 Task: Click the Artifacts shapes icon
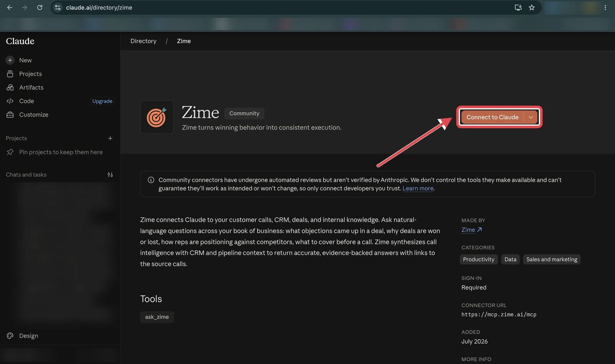coord(10,88)
